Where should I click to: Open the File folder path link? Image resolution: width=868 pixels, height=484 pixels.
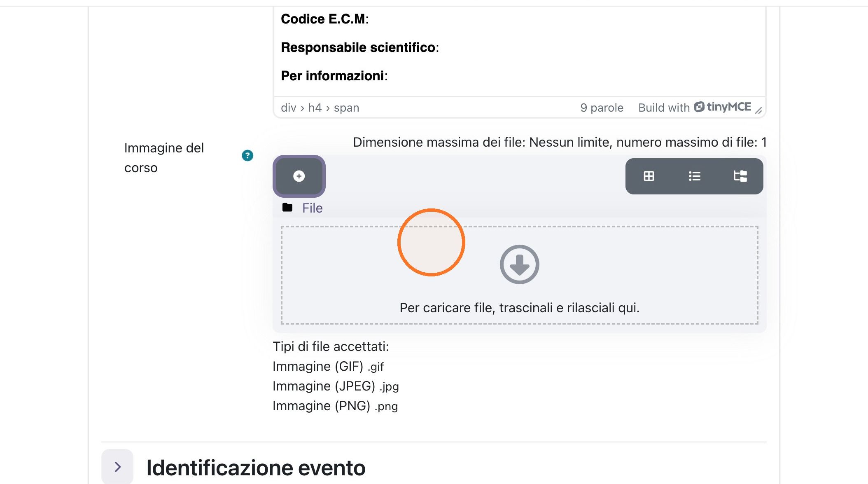(x=312, y=208)
